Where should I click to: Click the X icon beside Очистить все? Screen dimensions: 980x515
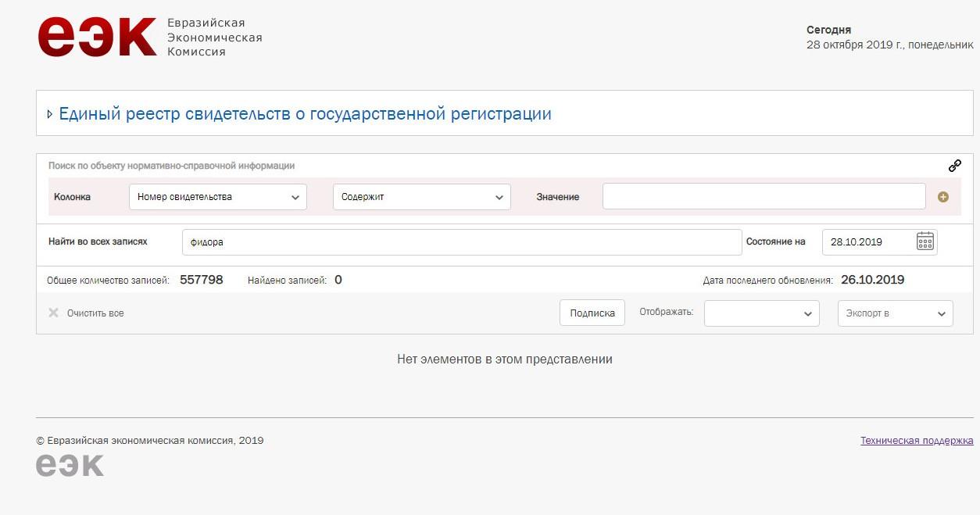(54, 313)
